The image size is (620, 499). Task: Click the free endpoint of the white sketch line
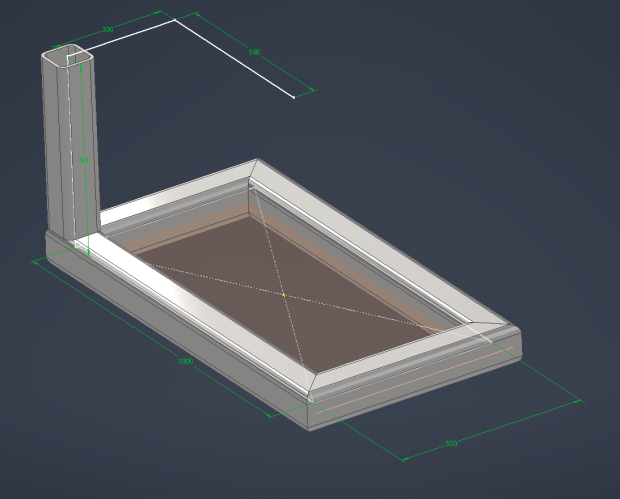point(293,97)
